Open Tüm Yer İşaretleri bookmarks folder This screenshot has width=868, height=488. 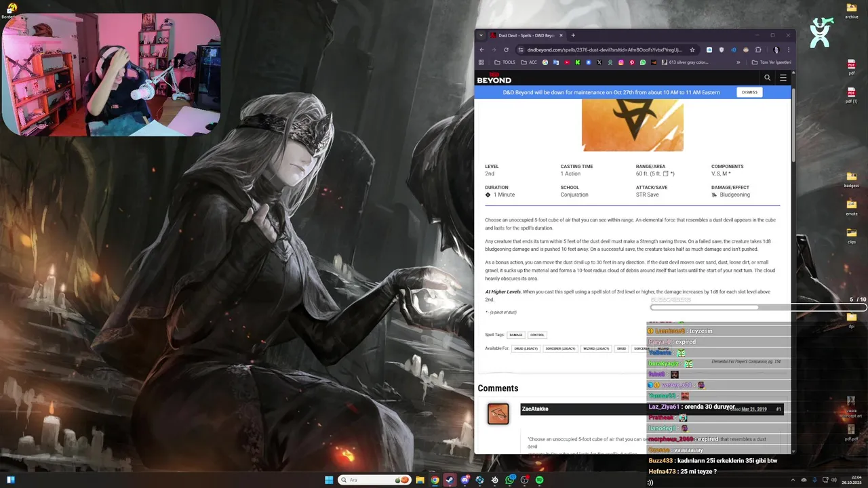pyautogui.click(x=772, y=62)
